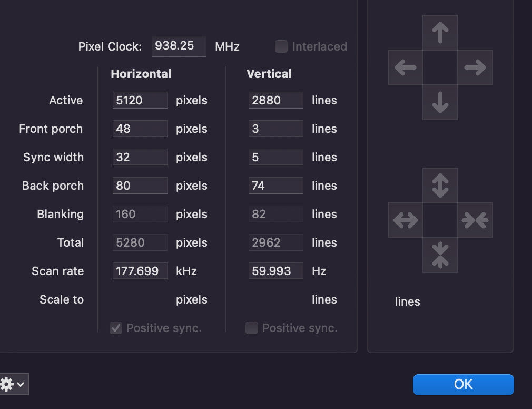The width and height of the screenshot is (532, 409).
Task: Click the Vertical Total value 2962
Action: pos(276,242)
